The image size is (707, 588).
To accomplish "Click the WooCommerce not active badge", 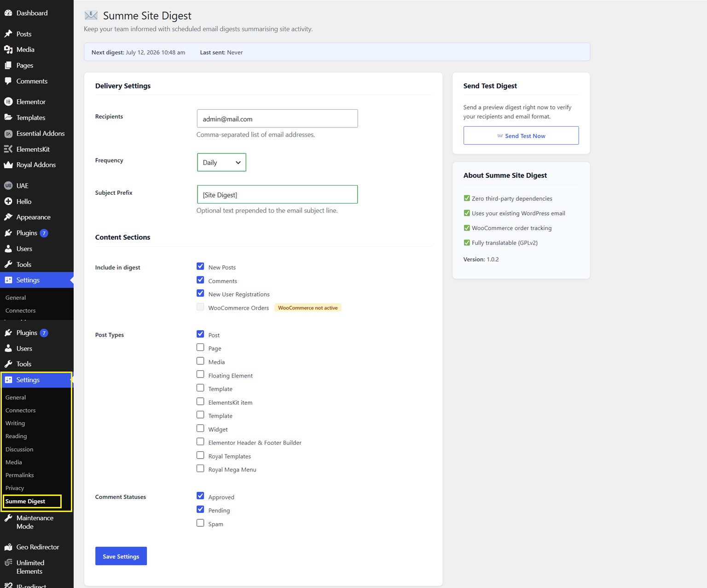I will pos(308,308).
